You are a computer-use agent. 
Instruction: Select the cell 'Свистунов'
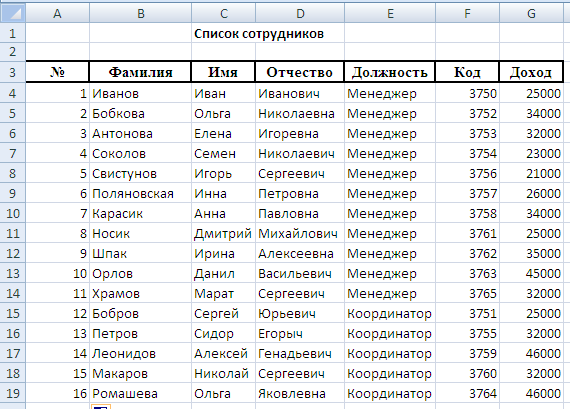140,173
